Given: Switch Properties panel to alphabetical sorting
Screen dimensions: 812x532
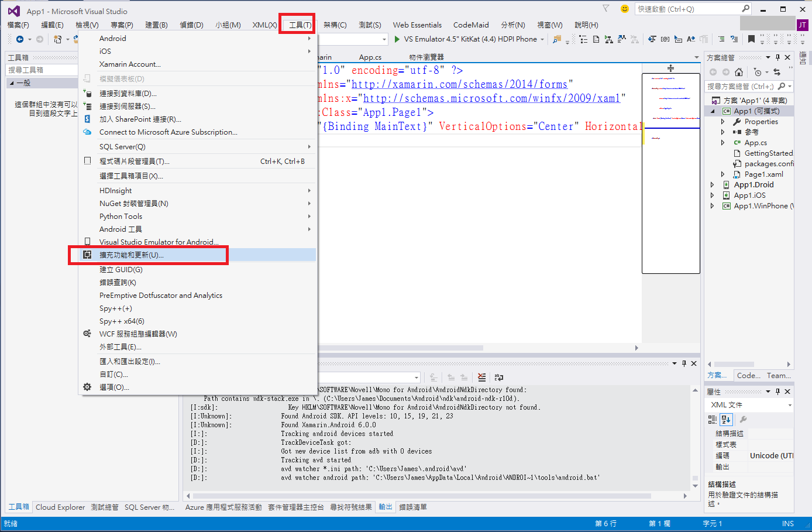Looking at the screenshot, I should coord(726,419).
